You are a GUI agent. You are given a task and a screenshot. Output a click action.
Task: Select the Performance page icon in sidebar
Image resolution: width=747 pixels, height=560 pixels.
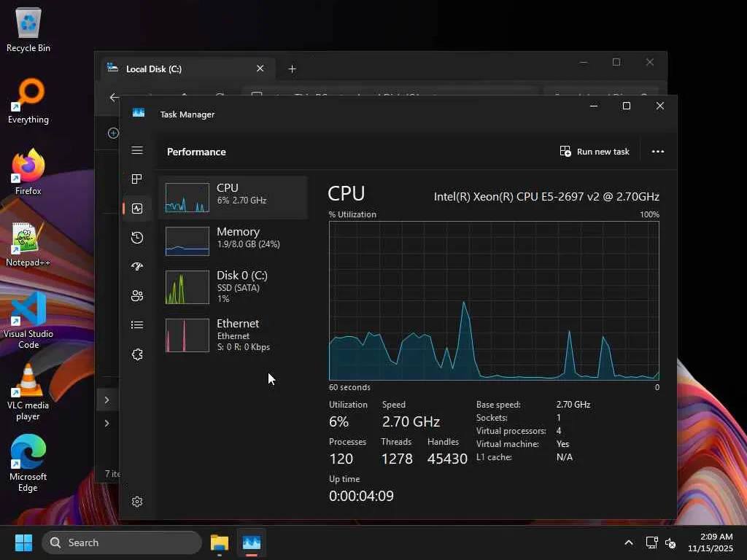pyautogui.click(x=137, y=209)
